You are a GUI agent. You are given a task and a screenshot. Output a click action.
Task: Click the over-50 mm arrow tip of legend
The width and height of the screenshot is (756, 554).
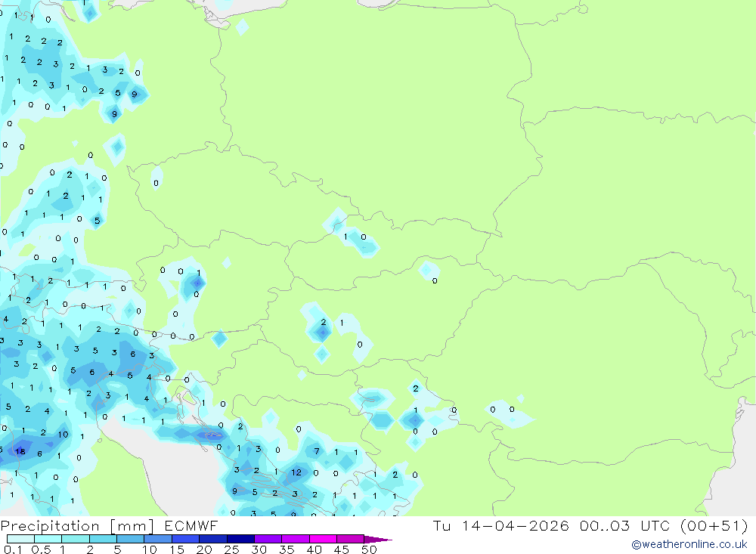pos(379,539)
